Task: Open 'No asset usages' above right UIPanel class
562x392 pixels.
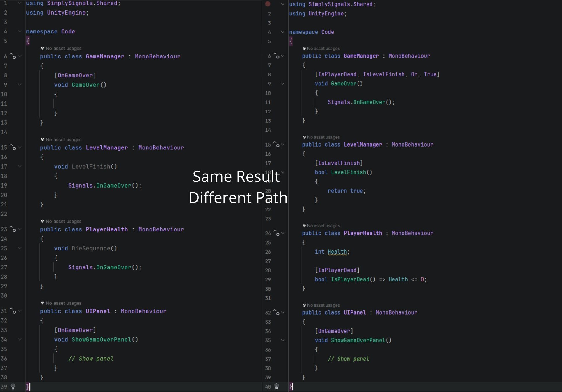Action: [x=321, y=305]
